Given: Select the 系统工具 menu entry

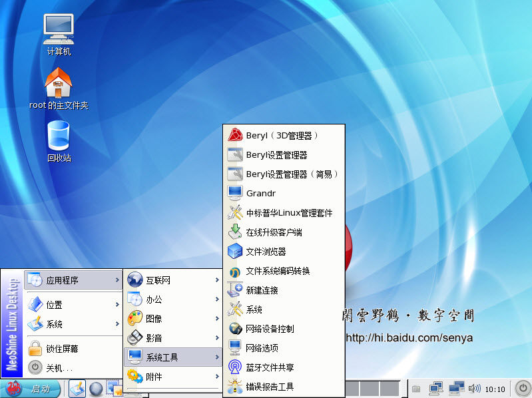Looking at the screenshot, I should coord(173,357).
